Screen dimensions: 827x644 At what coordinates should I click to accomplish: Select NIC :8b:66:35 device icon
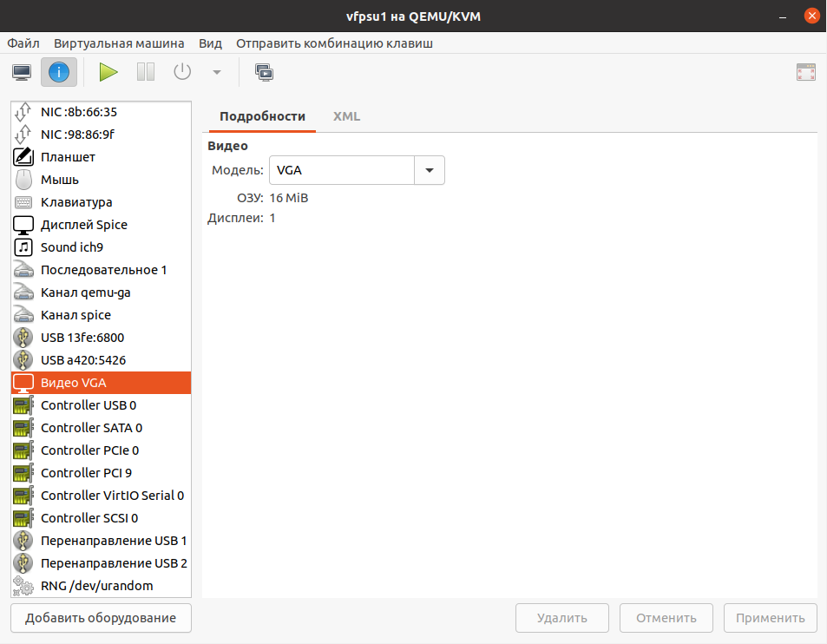pyautogui.click(x=23, y=112)
